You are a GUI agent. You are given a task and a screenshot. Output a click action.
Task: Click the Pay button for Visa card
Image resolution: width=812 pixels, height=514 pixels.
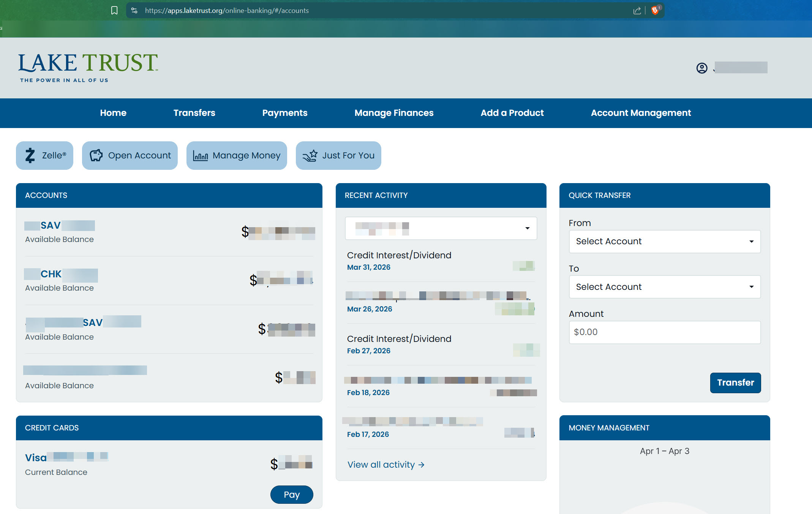[x=292, y=495]
